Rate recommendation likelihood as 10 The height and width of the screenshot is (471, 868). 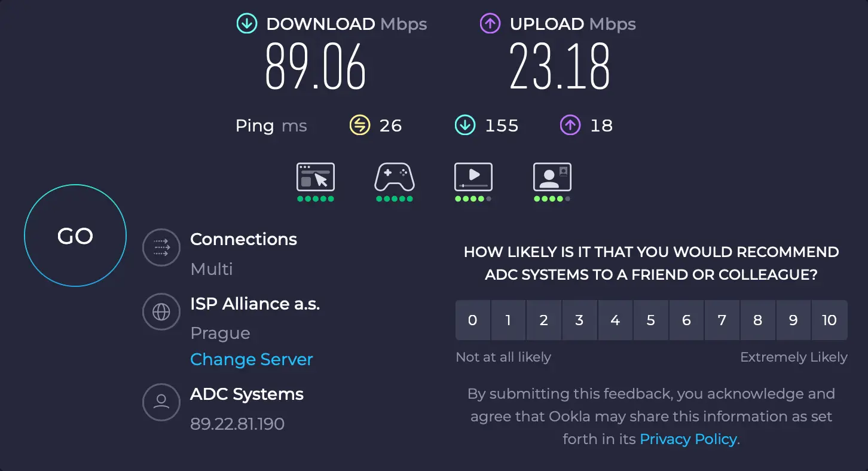830,320
